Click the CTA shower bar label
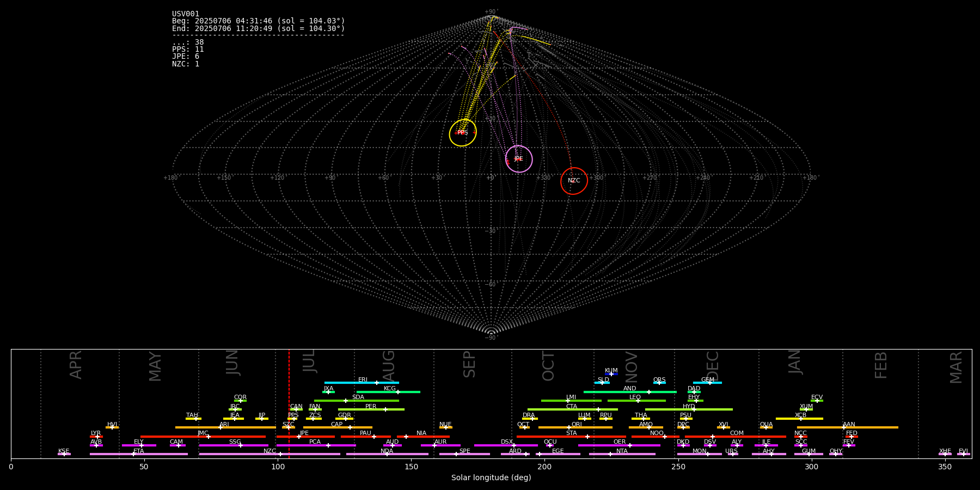This screenshot has width=980, height=490. pos(572,406)
